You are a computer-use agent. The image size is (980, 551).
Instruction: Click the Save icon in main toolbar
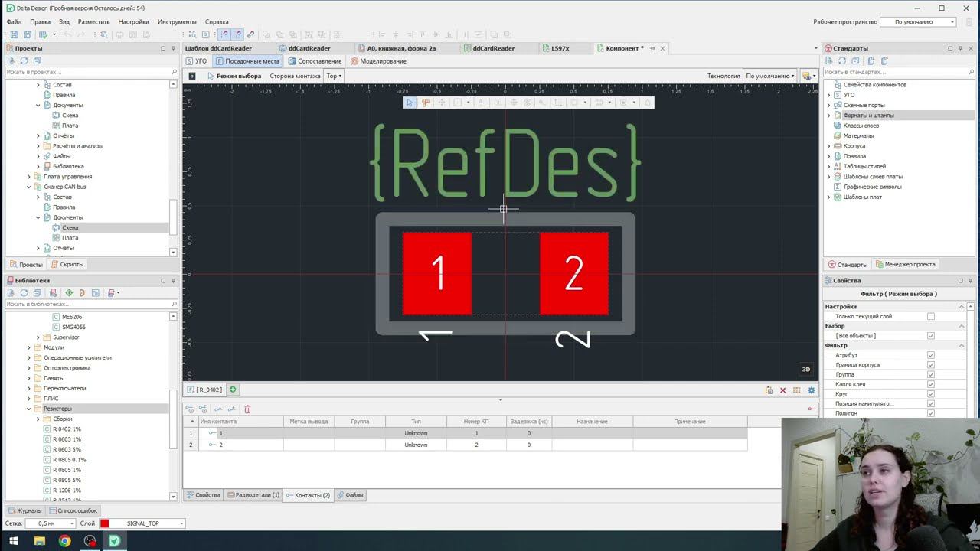[15, 34]
